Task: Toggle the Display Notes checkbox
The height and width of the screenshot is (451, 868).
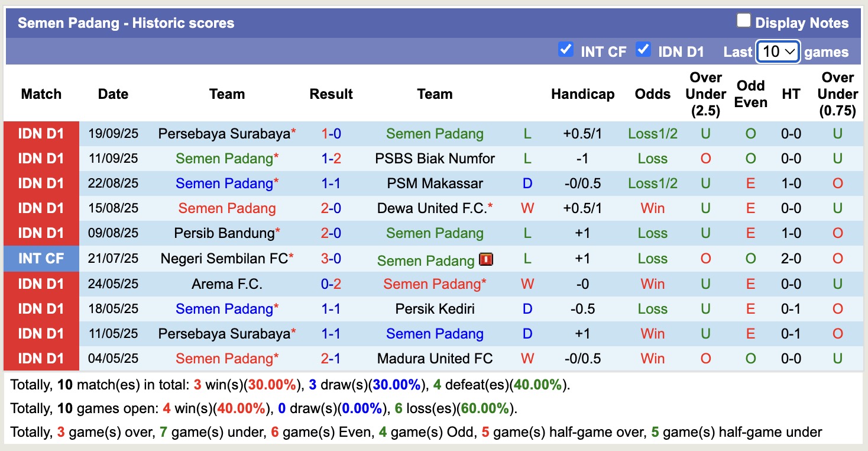Action: pyautogui.click(x=743, y=21)
